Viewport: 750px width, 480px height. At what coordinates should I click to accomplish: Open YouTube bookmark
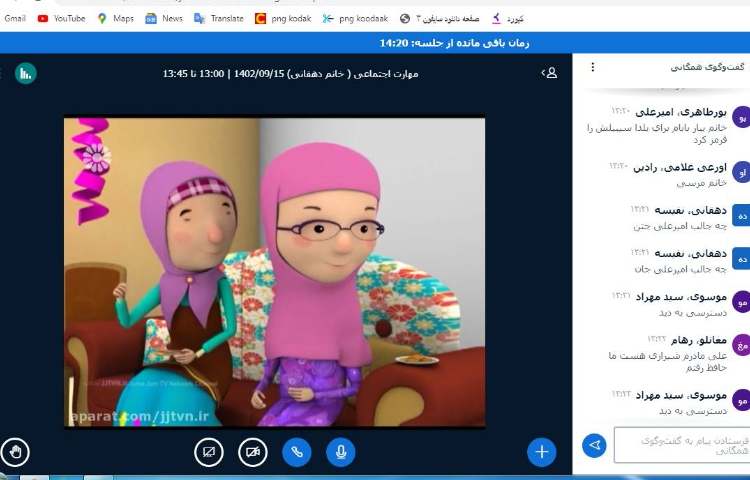61,19
